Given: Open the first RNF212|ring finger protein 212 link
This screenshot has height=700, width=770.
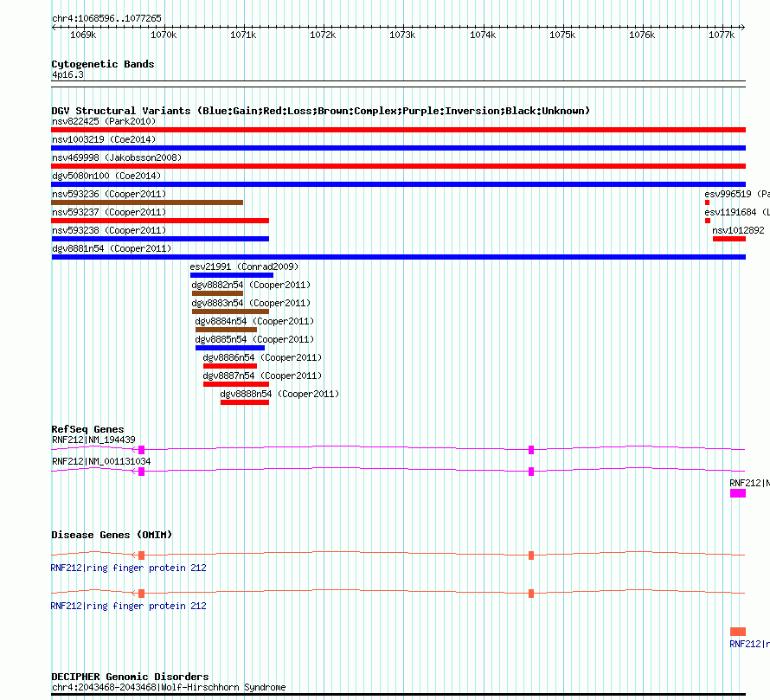Looking at the screenshot, I should click(x=129, y=568).
